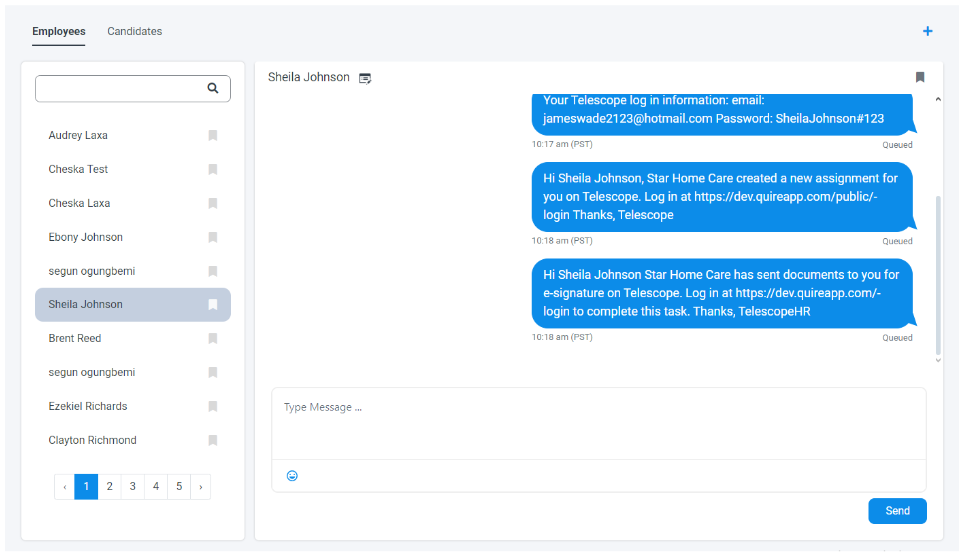This screenshot has width=970, height=559.
Task: Toggle bookmark for Ebony Johnson
Action: [213, 237]
